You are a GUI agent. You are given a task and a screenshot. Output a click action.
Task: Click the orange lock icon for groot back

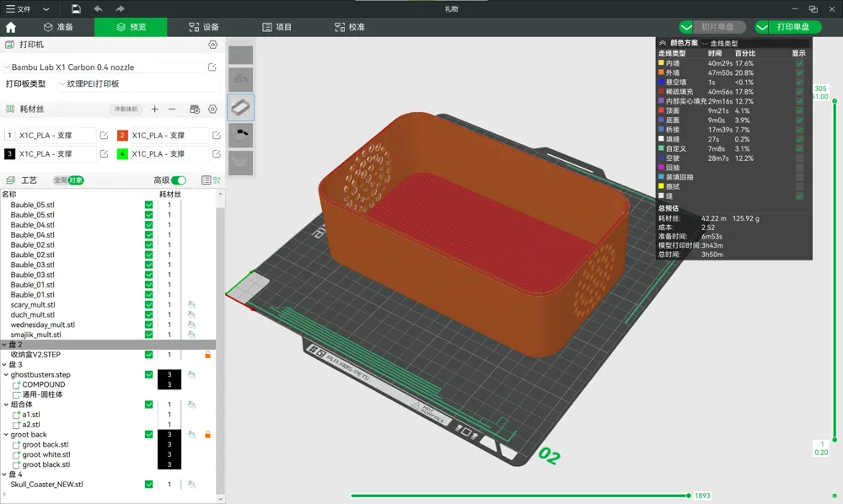[207, 434]
